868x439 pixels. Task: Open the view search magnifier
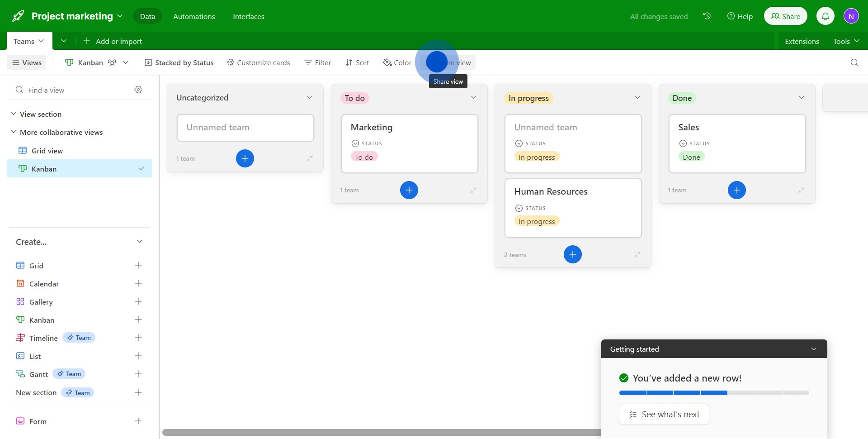coord(854,62)
